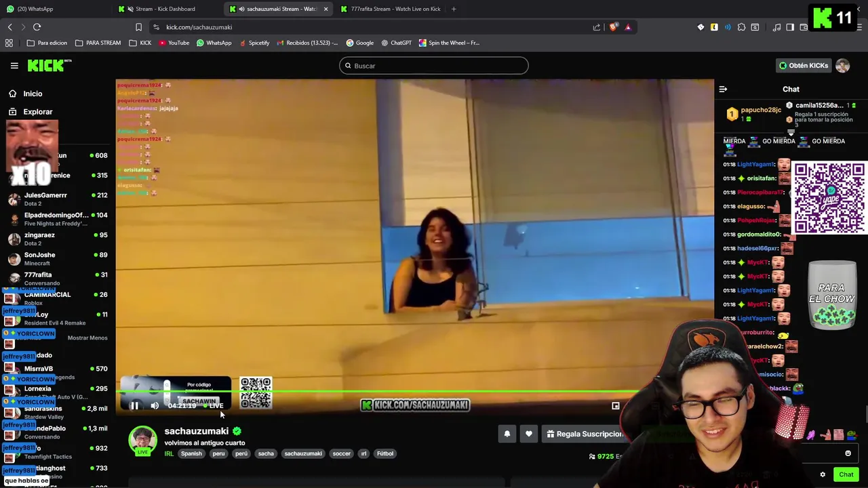Open a new browser tab
This screenshot has width=868, height=488.
coord(454,9)
